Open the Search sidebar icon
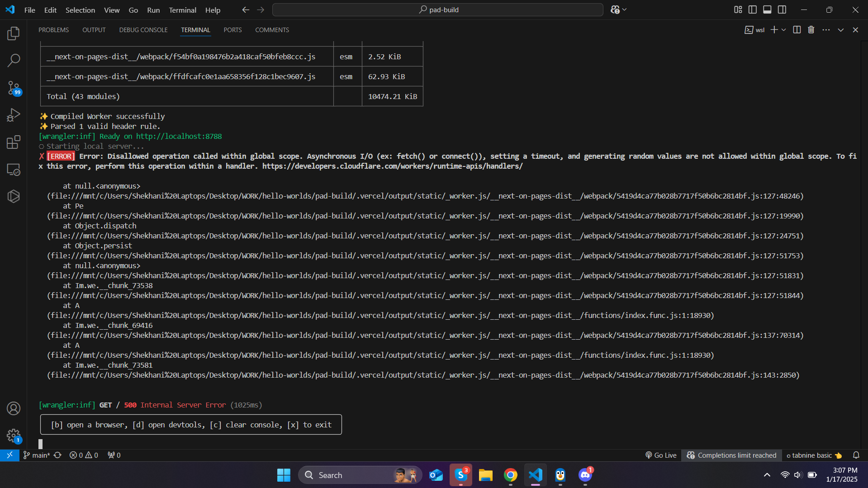868x488 pixels. click(x=14, y=60)
